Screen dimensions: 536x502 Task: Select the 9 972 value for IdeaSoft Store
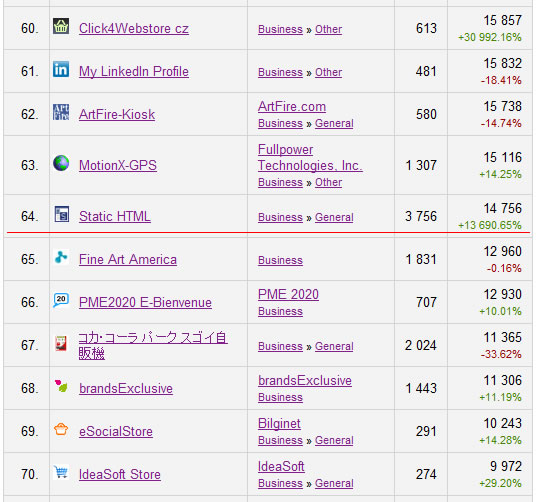(506, 466)
